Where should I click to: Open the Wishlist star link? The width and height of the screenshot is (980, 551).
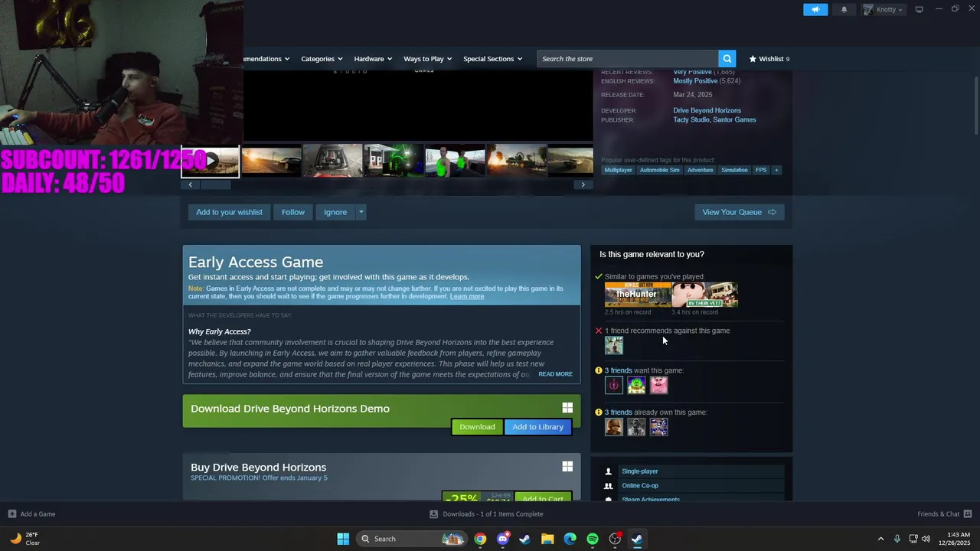tap(769, 58)
